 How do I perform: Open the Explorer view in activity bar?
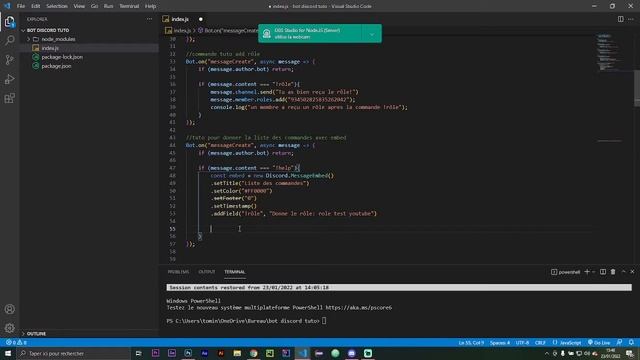[9, 22]
